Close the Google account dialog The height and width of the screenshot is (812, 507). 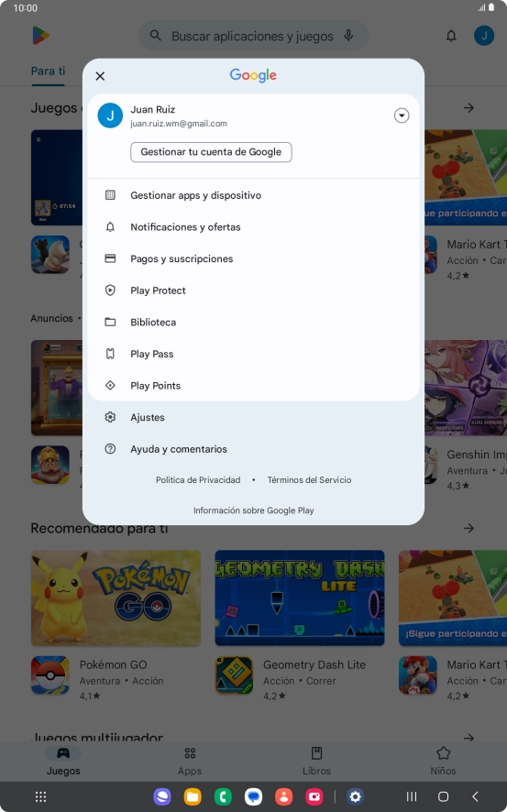point(100,76)
